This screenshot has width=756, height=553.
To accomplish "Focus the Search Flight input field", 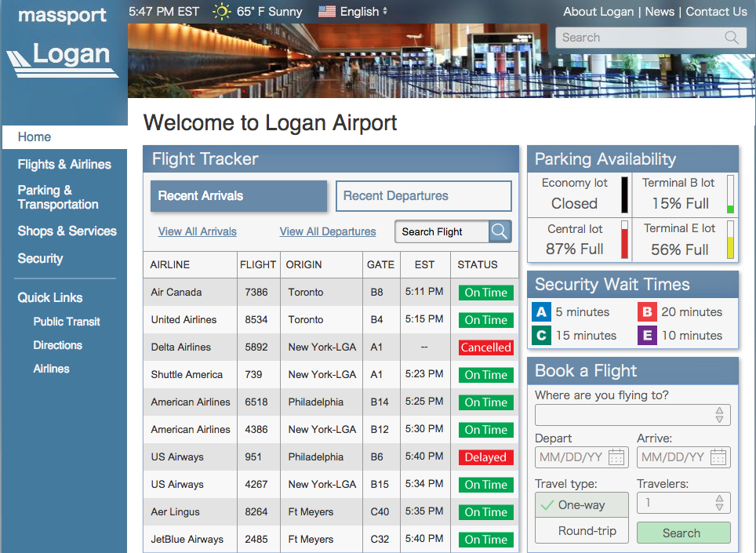I will [442, 231].
